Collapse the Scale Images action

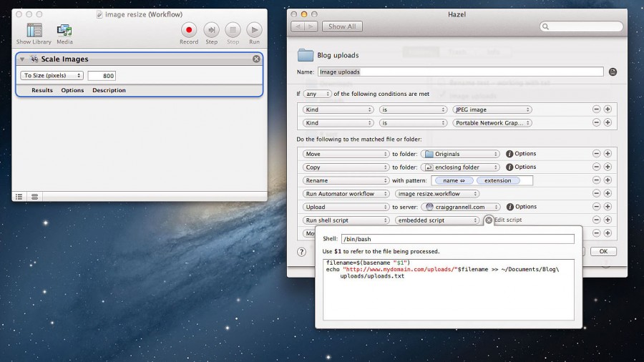[x=22, y=59]
